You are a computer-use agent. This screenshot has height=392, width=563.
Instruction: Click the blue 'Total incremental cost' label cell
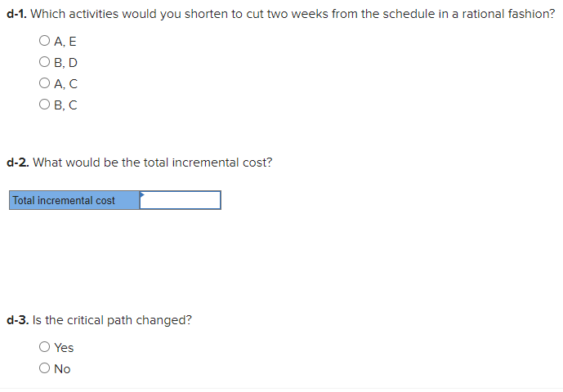(x=74, y=201)
